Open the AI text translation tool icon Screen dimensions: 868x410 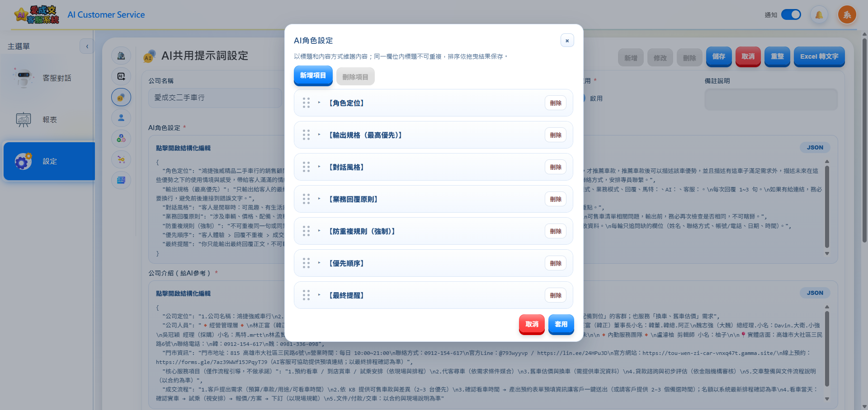point(121,76)
